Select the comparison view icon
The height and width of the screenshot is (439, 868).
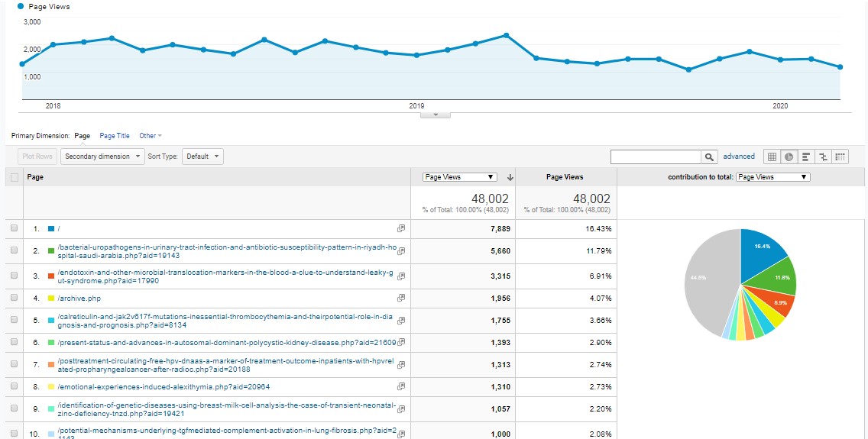click(823, 157)
